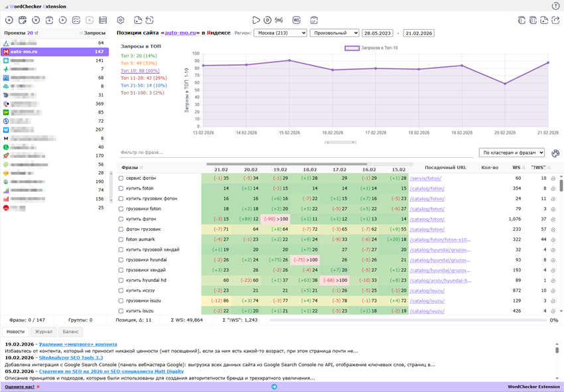
Task: Open the export report icon top right
Action: click(544, 20)
